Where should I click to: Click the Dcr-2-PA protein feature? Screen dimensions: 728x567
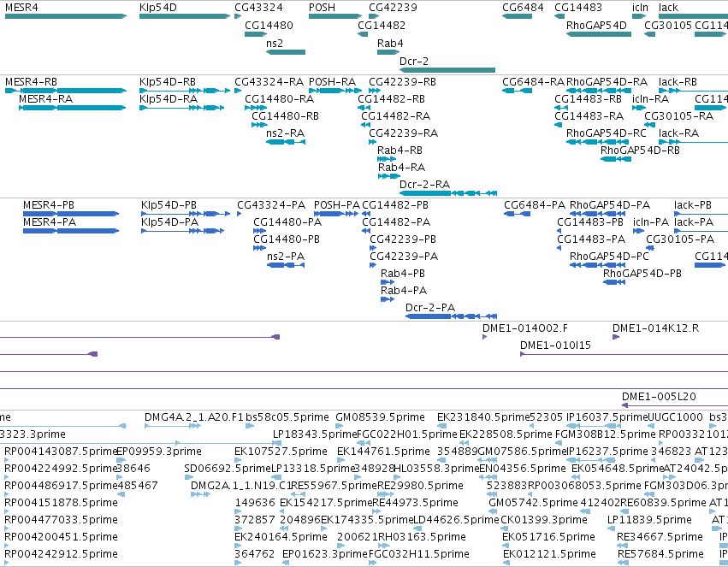[x=452, y=316]
